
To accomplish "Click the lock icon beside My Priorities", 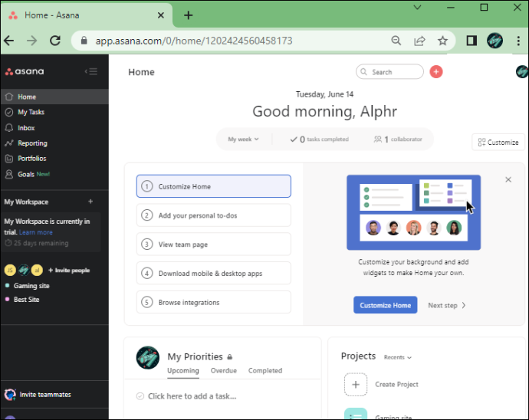I will [x=230, y=356].
